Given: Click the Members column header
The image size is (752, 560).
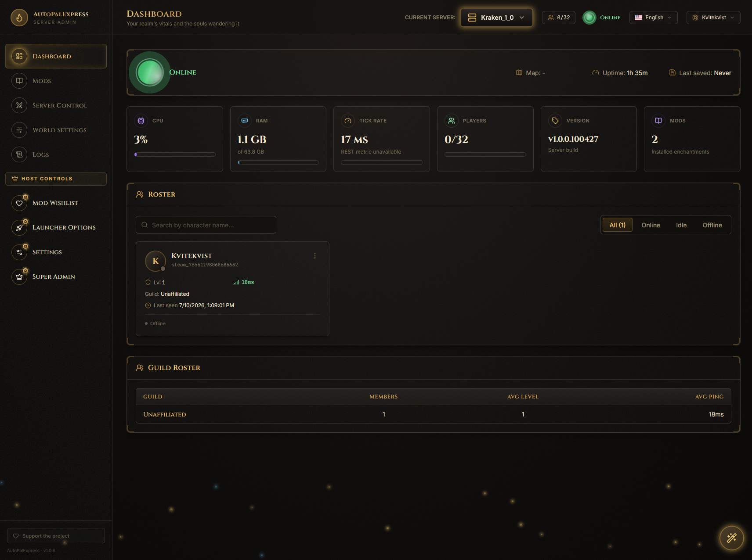Looking at the screenshot, I should (x=383, y=397).
